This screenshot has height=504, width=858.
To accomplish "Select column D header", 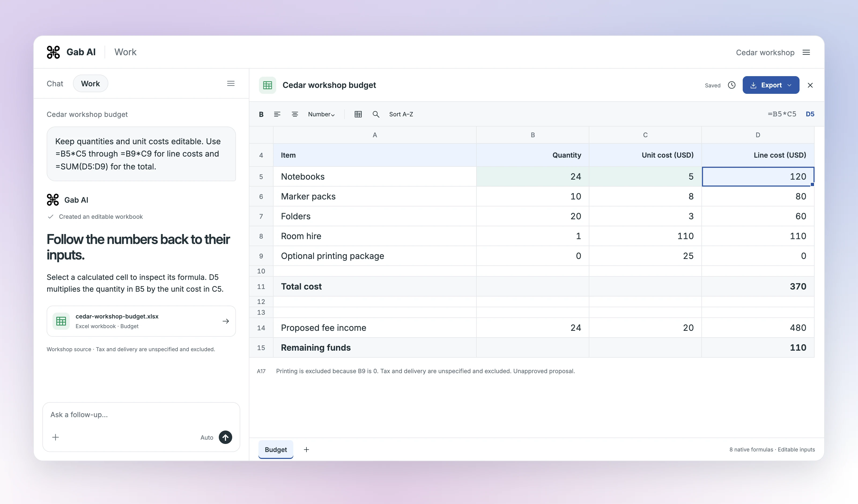I will tap(757, 135).
